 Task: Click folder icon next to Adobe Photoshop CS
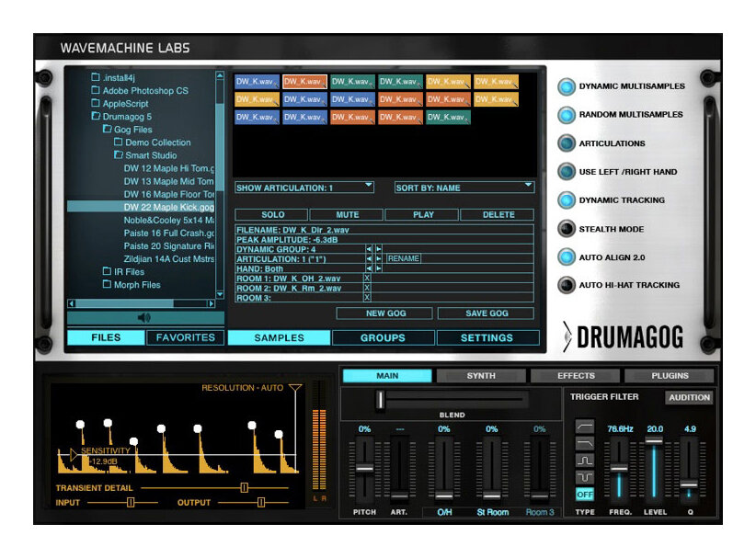tap(96, 90)
